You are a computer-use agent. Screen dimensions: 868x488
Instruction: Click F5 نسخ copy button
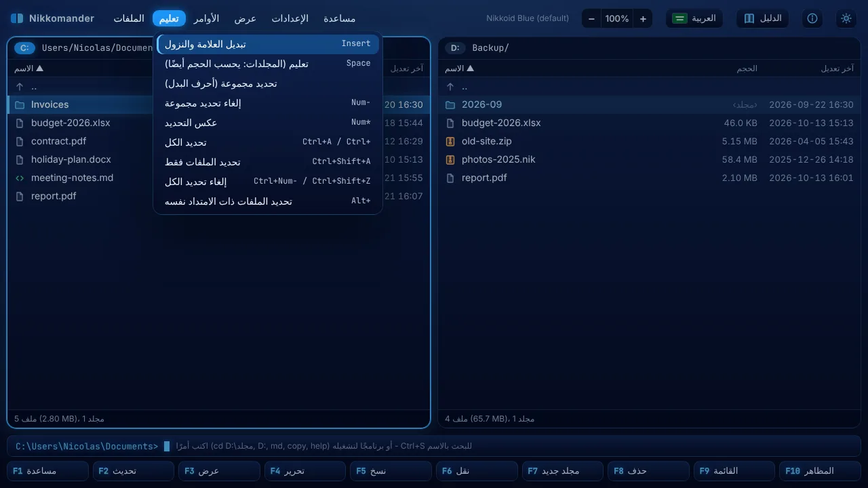(391, 471)
